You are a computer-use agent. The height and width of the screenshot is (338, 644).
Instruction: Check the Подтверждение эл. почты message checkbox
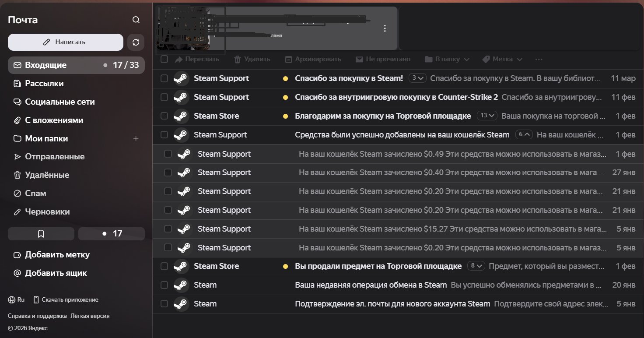pyautogui.click(x=164, y=303)
